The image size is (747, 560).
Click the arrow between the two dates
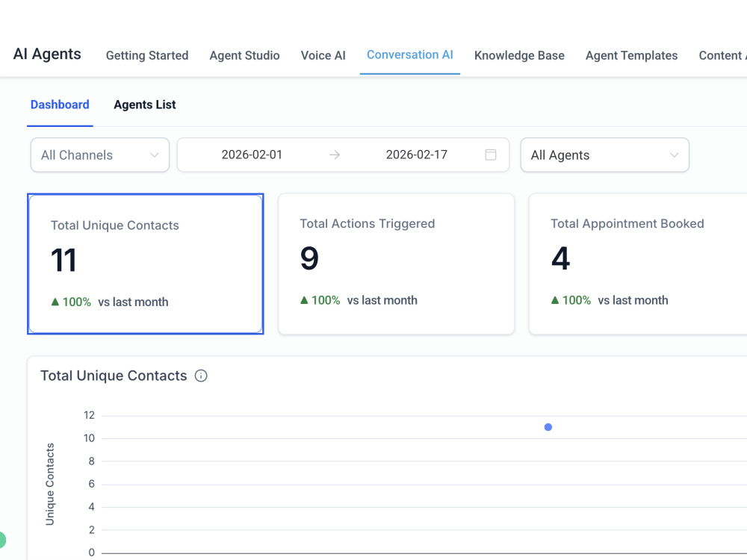point(335,155)
